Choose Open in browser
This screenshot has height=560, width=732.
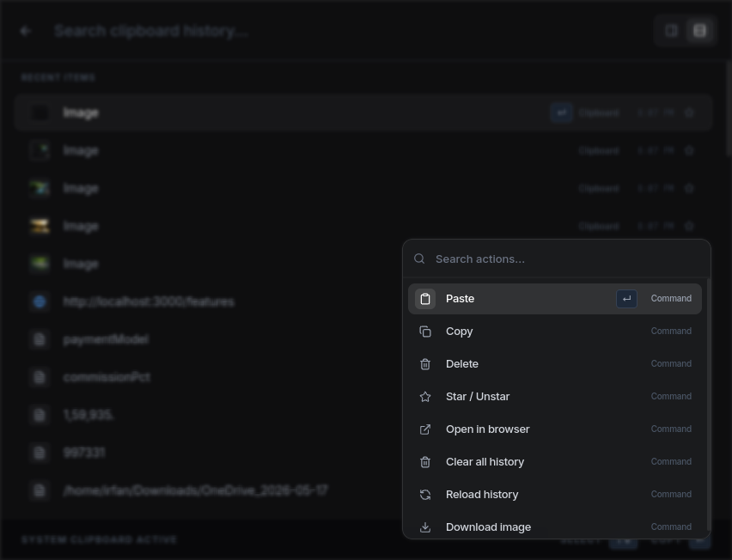(555, 429)
